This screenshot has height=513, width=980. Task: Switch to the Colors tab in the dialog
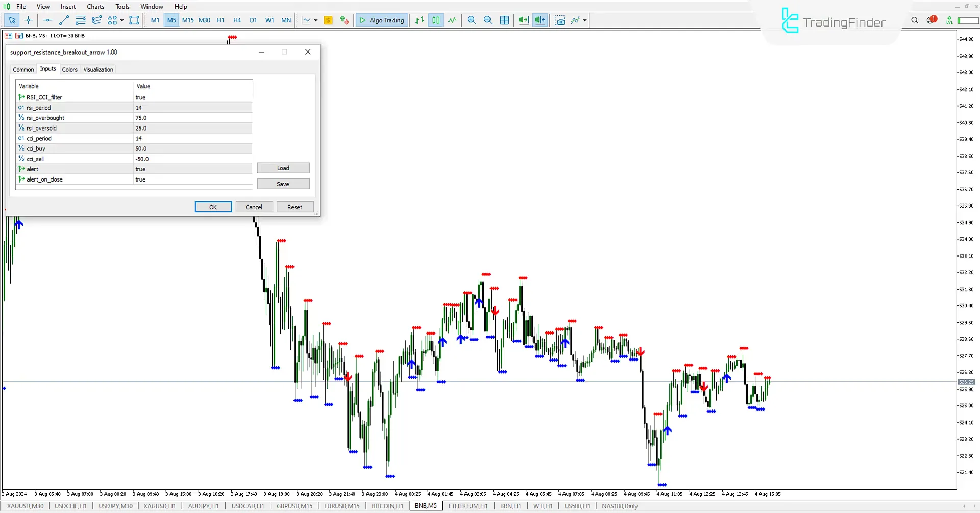tap(69, 69)
